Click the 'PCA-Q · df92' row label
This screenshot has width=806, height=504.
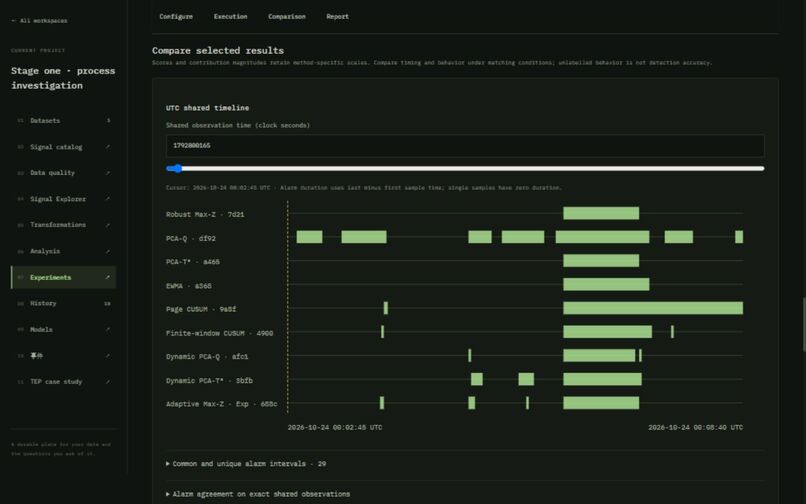point(191,239)
